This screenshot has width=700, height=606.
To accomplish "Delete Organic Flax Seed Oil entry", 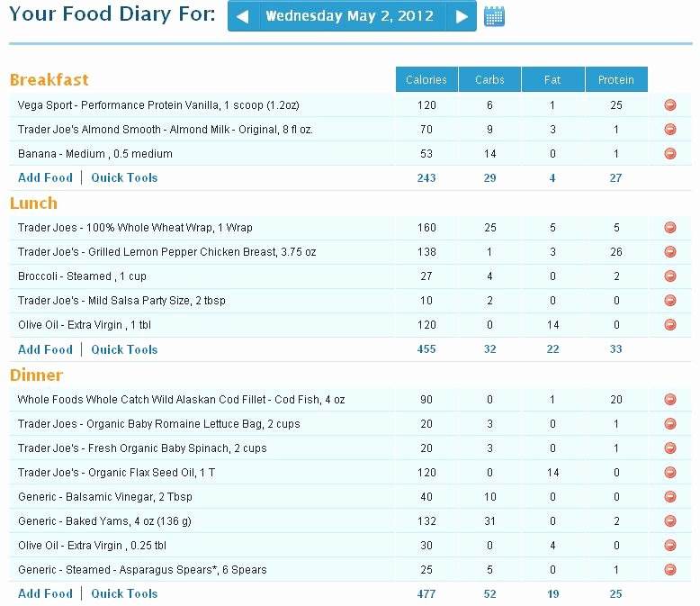I will 670,472.
